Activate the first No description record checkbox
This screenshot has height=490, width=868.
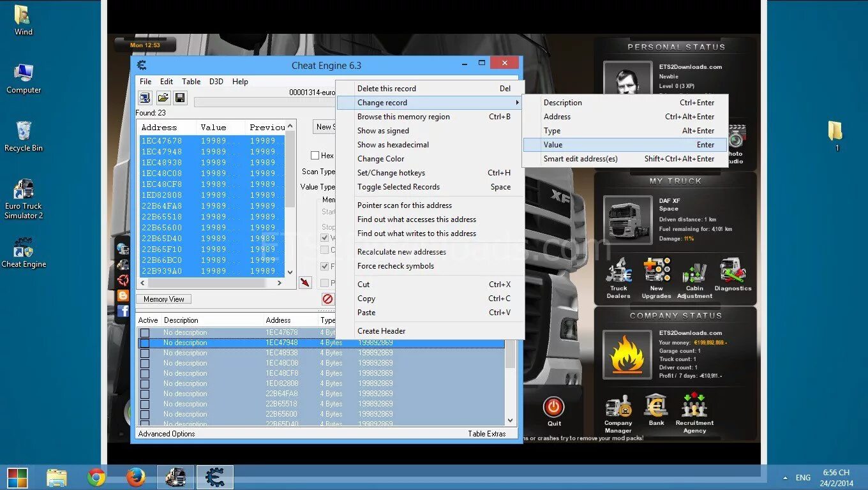pos(145,332)
